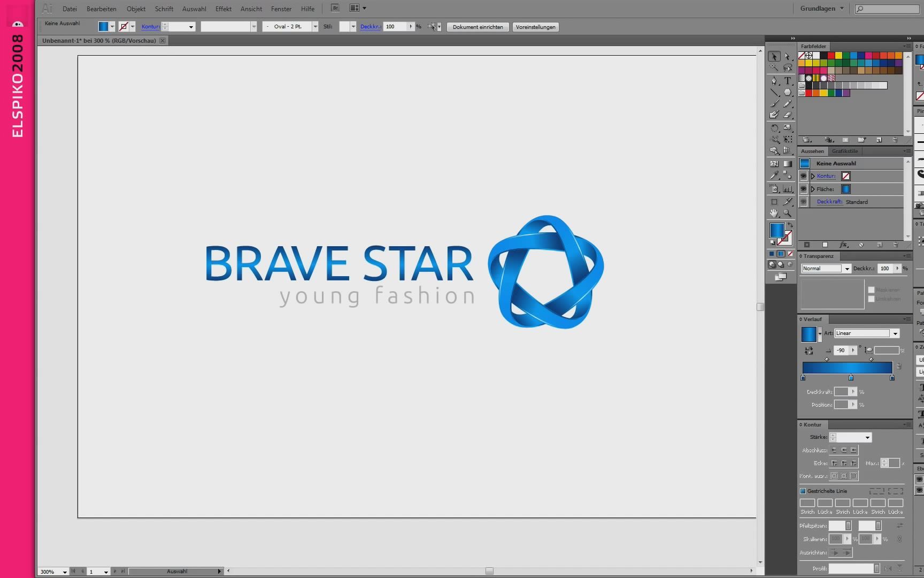This screenshot has width=924, height=578.
Task: Click reverse gradient icon in Verlauf panel
Action: [808, 351]
